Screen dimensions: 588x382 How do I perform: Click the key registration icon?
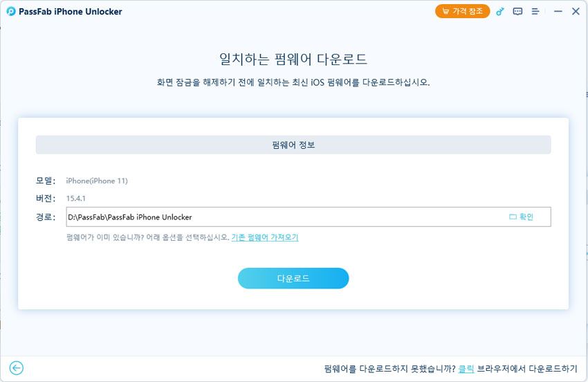[500, 12]
